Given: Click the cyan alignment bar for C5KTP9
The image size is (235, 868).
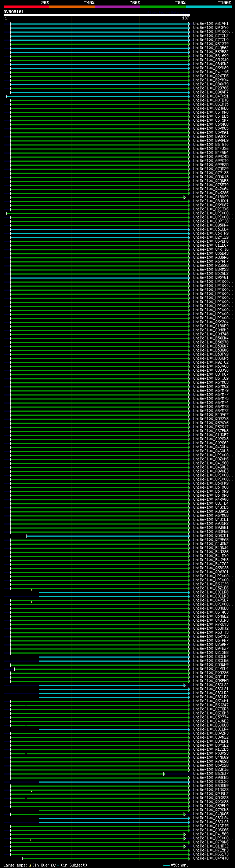Looking at the screenshot, I should [99, 233].
